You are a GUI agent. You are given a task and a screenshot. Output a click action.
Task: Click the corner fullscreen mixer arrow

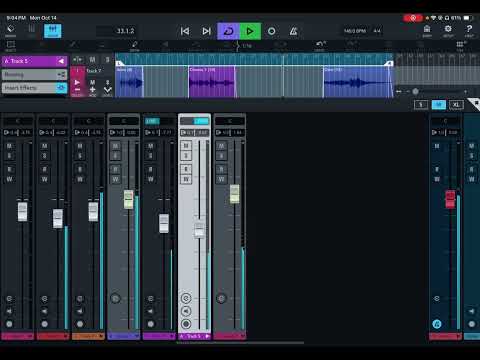tap(475, 104)
